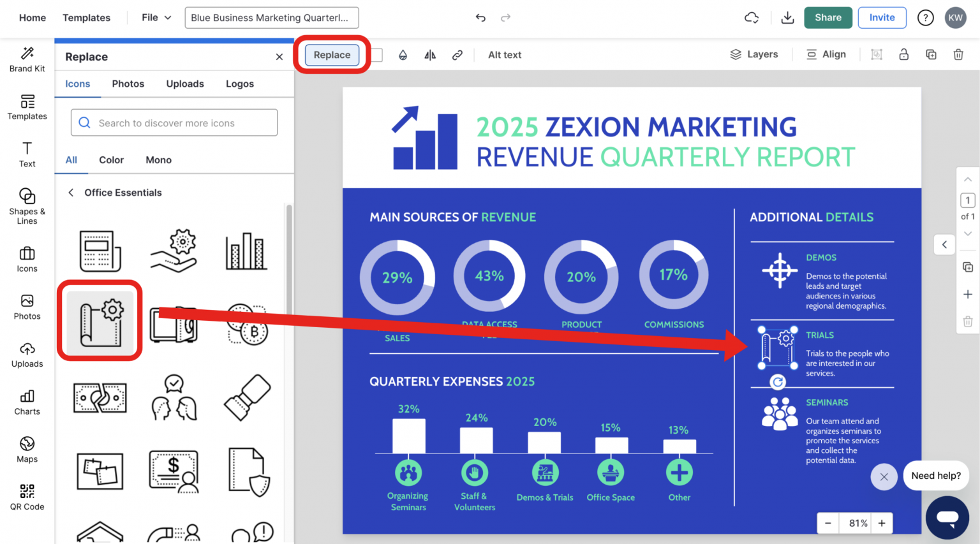The image size is (980, 544).
Task: Click the color tint icon in the toolbar
Action: 403,55
